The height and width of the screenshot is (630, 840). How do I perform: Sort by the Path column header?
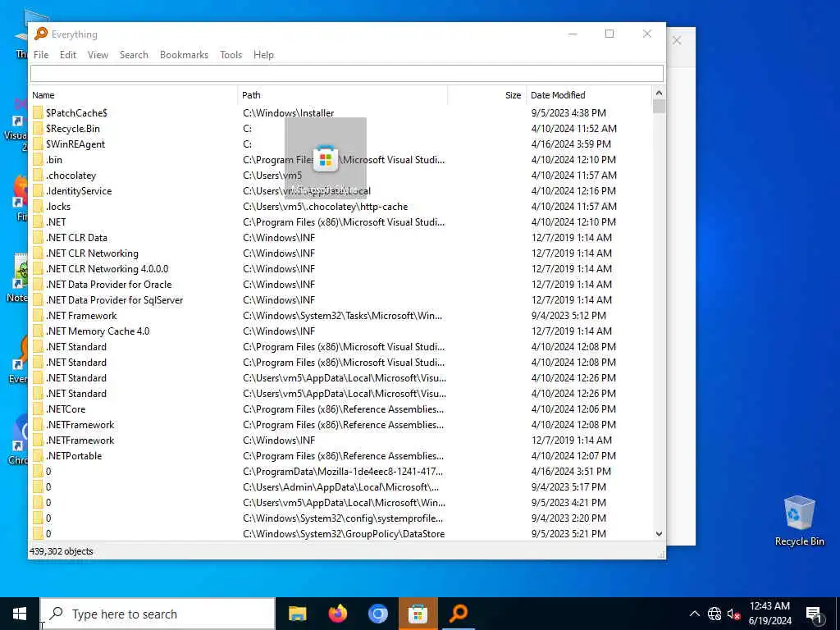(251, 95)
